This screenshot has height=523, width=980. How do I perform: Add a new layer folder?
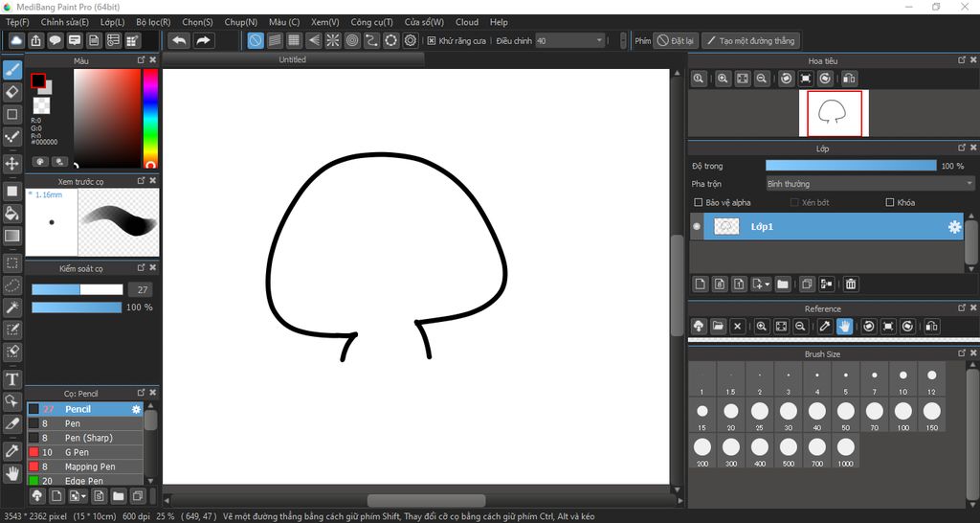(783, 284)
